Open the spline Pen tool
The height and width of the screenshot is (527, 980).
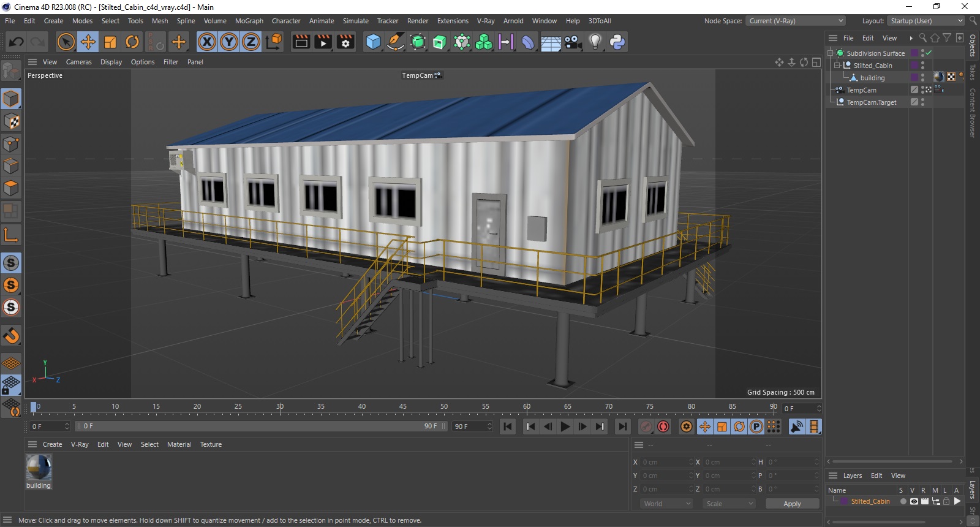396,42
